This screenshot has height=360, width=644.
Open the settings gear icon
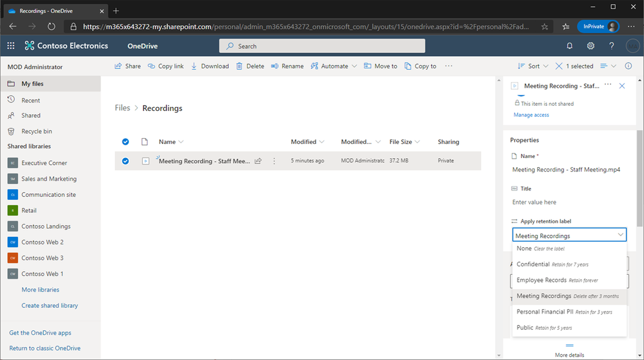point(590,46)
